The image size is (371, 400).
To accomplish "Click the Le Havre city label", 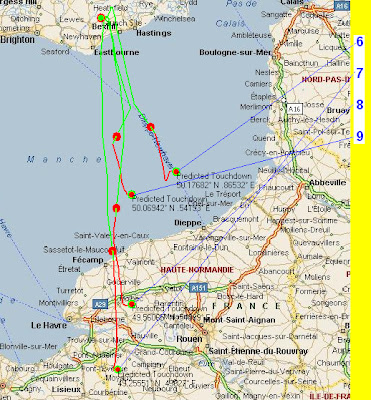I will coord(49,325).
